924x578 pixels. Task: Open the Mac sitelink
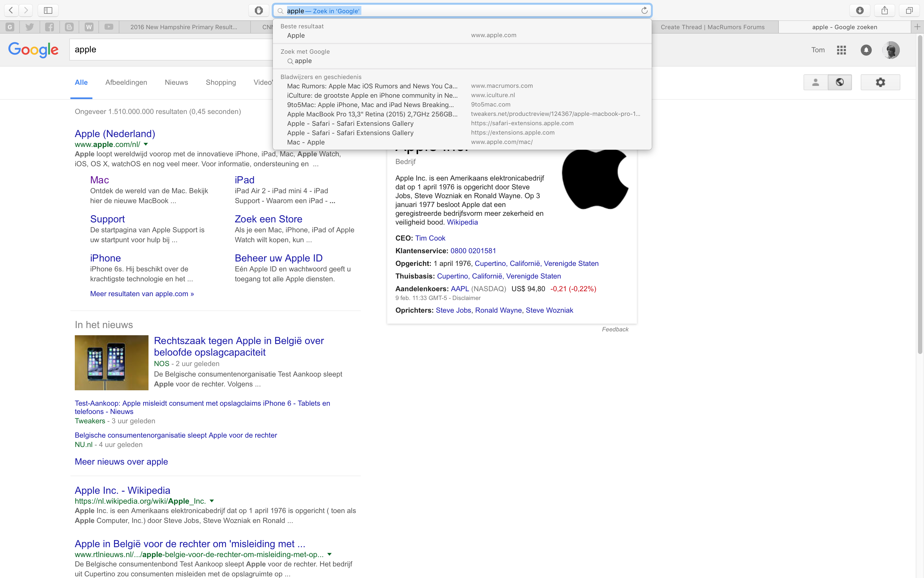pos(99,180)
